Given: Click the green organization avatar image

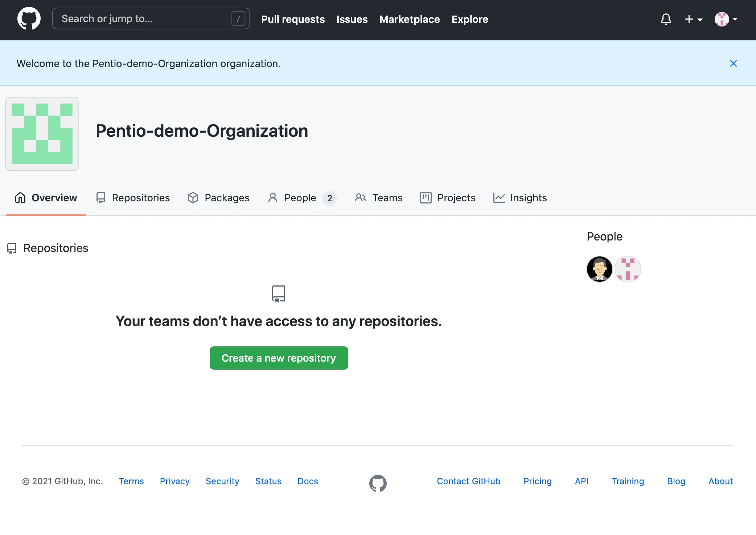Looking at the screenshot, I should [x=42, y=134].
